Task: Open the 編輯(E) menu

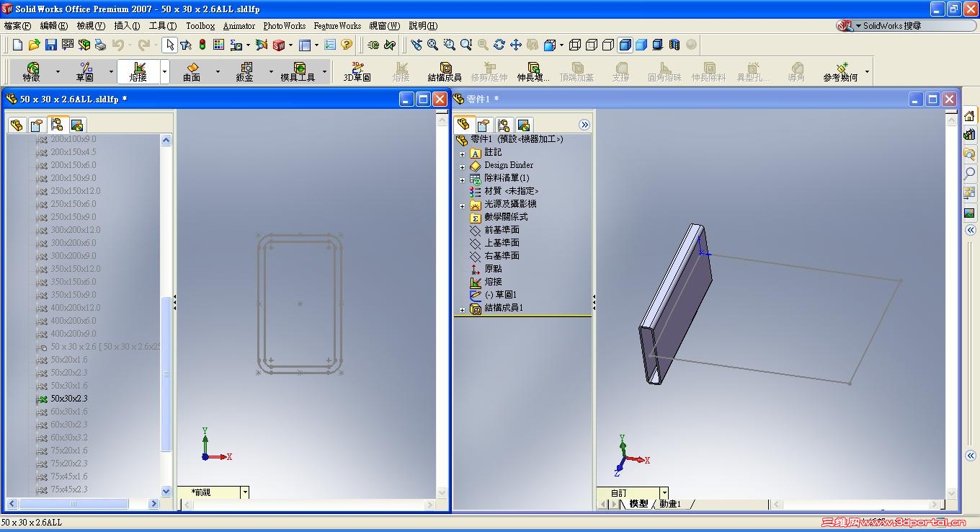Action: (54, 25)
